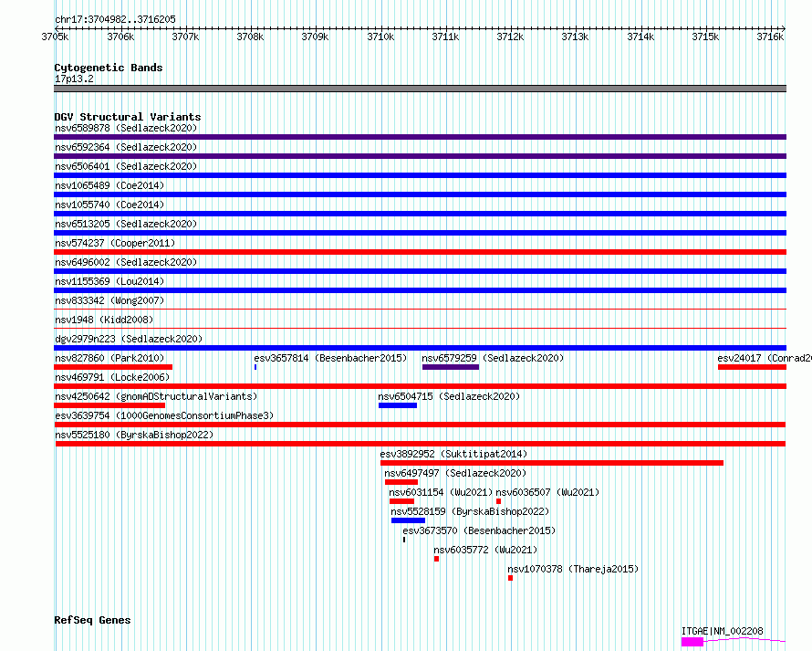Click the nsv6031154 (Wu2021) label
The image size is (812, 651).
coord(441,492)
